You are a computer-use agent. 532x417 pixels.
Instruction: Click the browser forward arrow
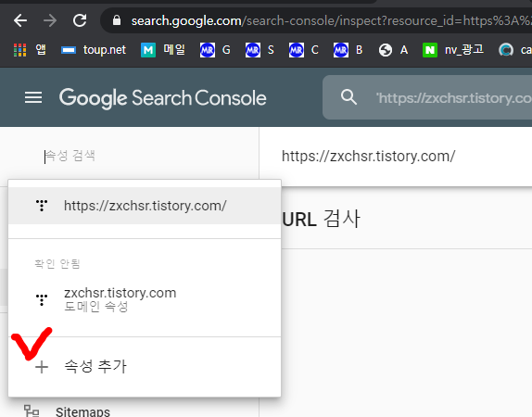pyautogui.click(x=50, y=20)
